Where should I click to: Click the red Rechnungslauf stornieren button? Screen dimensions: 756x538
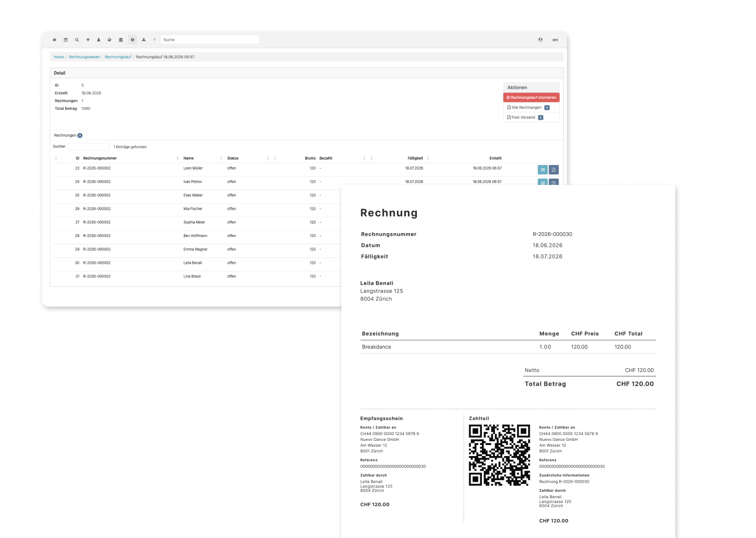coord(531,97)
